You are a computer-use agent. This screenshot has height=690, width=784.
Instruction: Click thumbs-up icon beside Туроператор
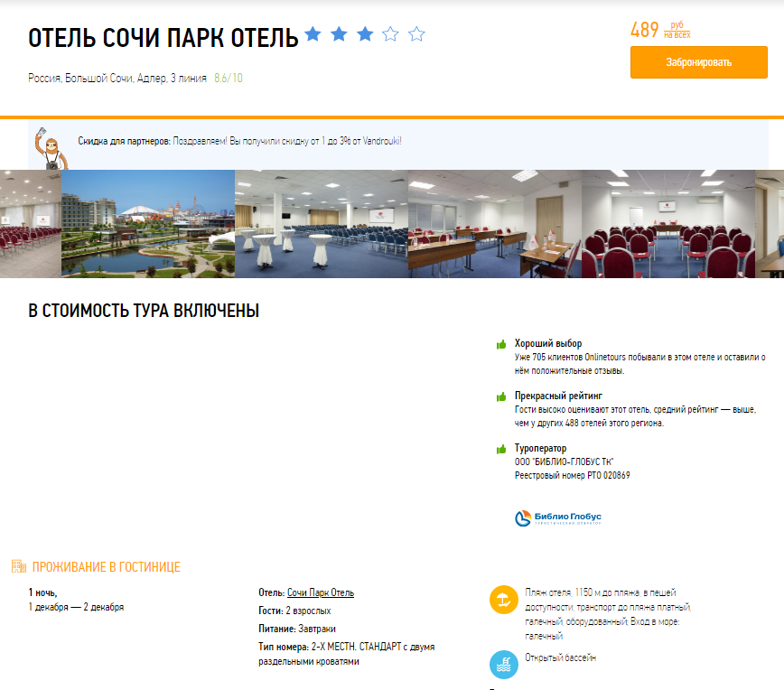[501, 450]
